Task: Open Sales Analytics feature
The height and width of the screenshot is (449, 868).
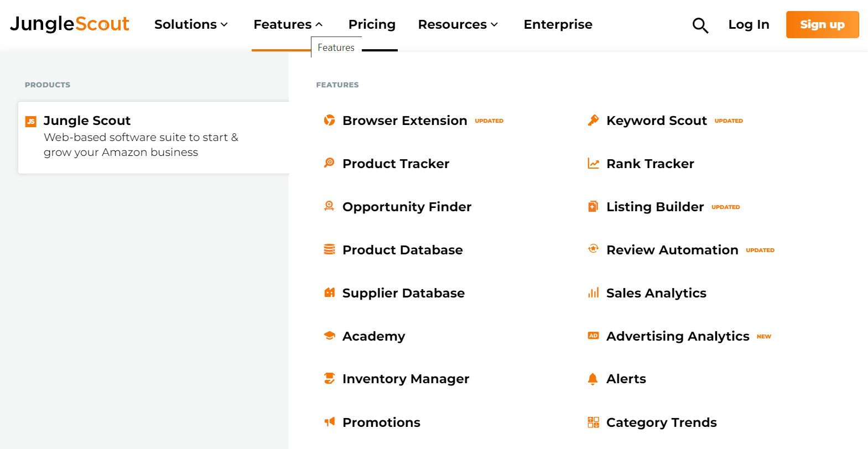Action: pyautogui.click(x=656, y=293)
